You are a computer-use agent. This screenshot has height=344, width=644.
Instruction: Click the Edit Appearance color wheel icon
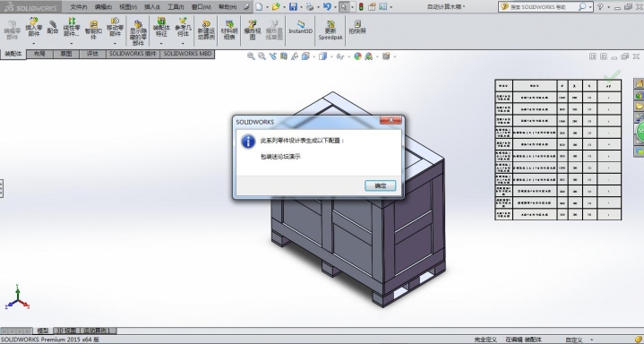[357, 56]
